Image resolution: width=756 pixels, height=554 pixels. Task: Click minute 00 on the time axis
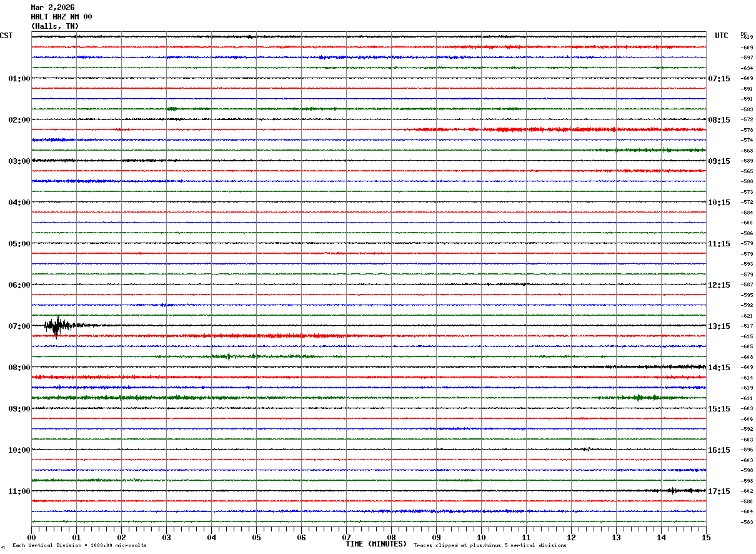(x=31, y=537)
